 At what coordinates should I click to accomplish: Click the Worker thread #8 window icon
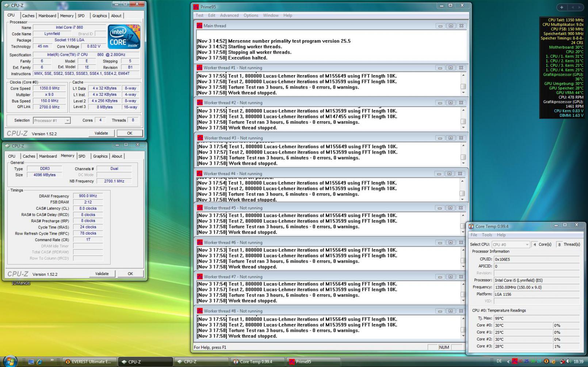(x=200, y=311)
